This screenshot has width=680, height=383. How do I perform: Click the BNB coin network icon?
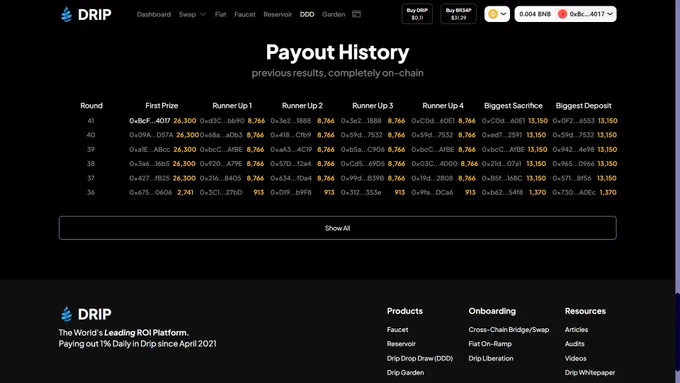pos(493,14)
